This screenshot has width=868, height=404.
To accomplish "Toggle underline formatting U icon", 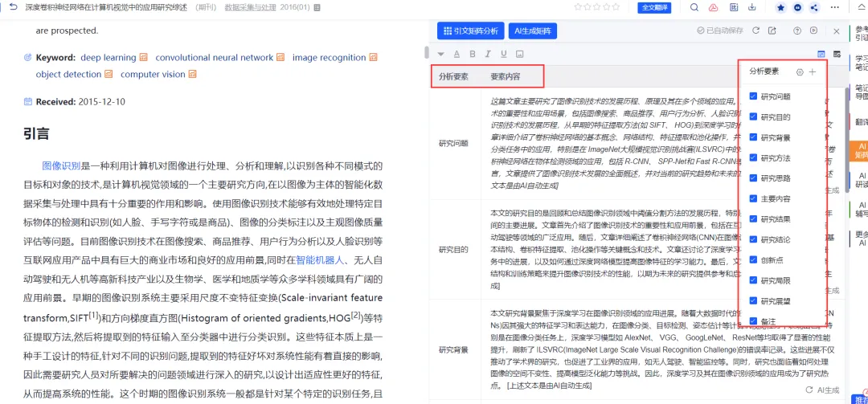I will pyautogui.click(x=503, y=54).
